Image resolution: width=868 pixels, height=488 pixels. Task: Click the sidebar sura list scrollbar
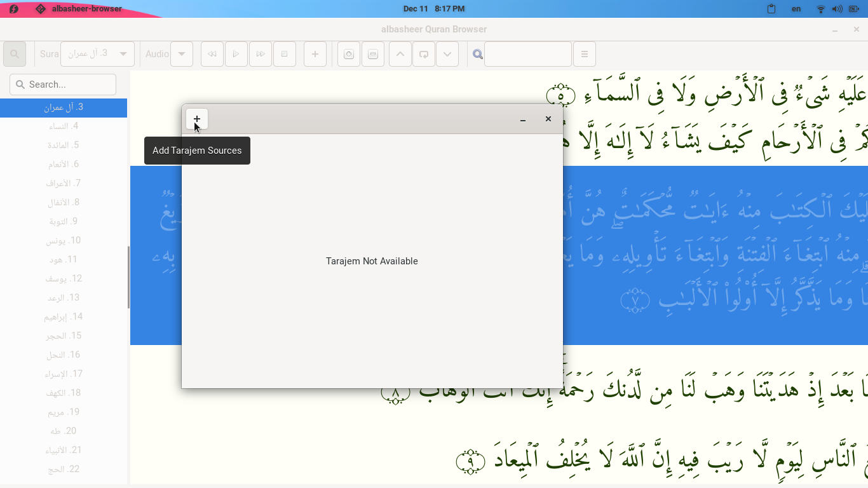tap(128, 278)
